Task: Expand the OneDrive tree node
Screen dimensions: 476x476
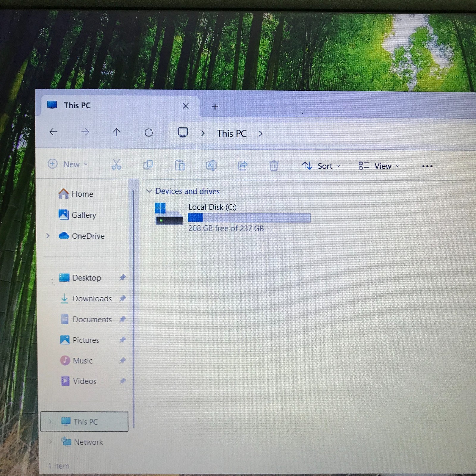Action: coord(48,236)
